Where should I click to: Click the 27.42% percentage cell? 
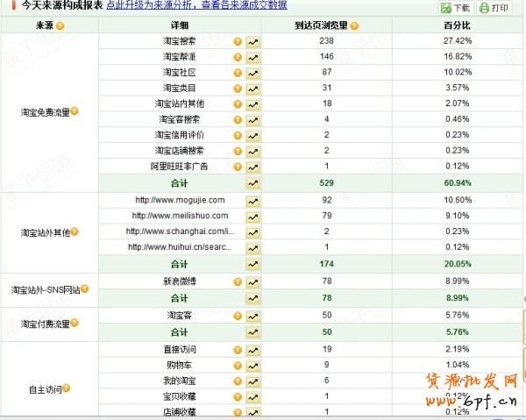458,41
